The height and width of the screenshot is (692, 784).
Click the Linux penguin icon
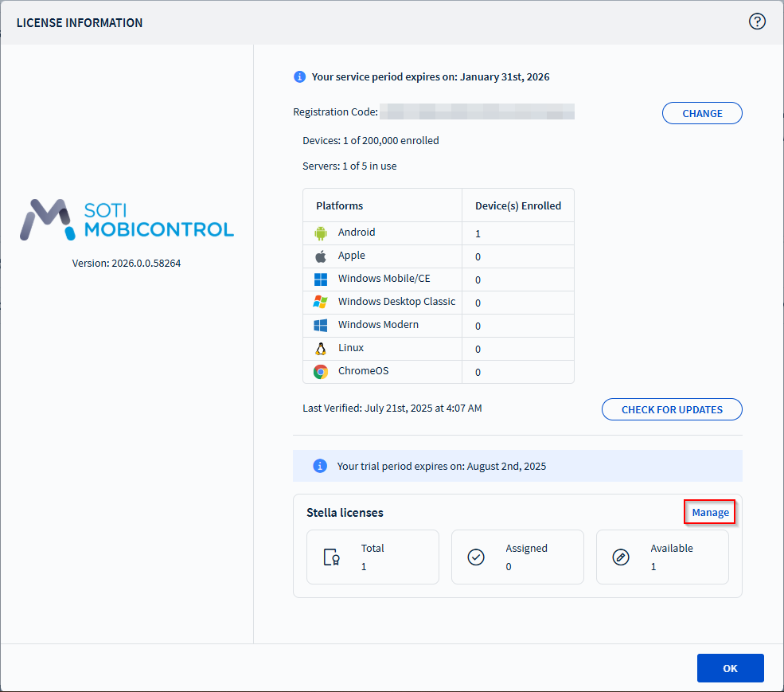click(321, 349)
